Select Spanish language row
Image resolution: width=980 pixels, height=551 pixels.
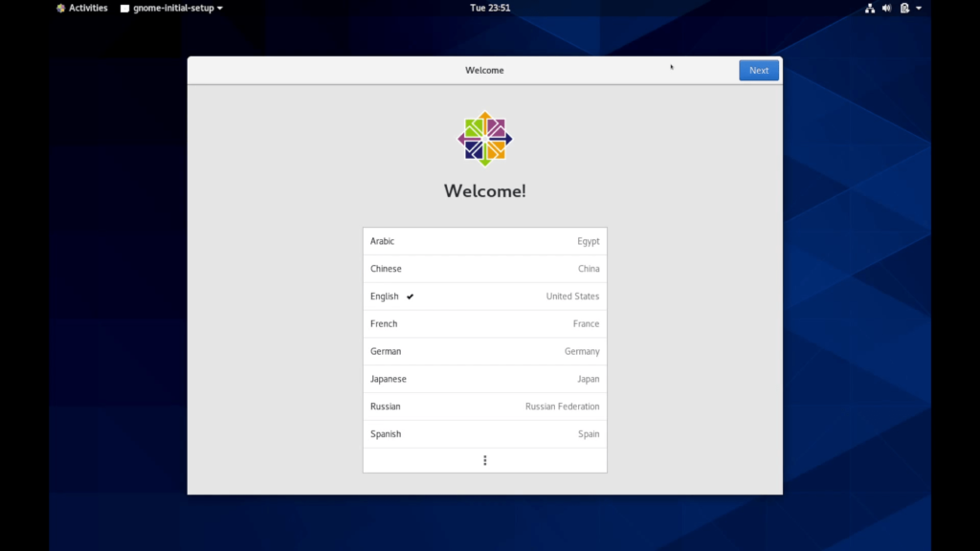click(x=484, y=433)
